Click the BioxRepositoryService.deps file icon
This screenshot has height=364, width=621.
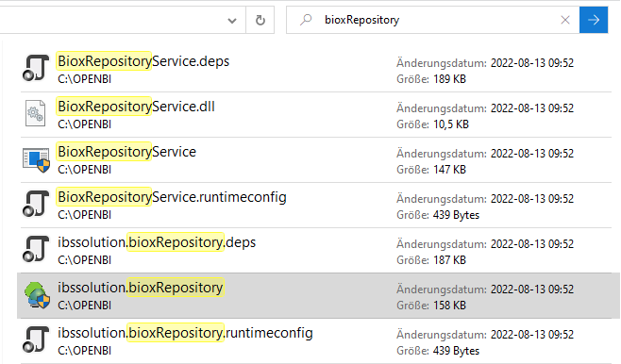(x=36, y=68)
